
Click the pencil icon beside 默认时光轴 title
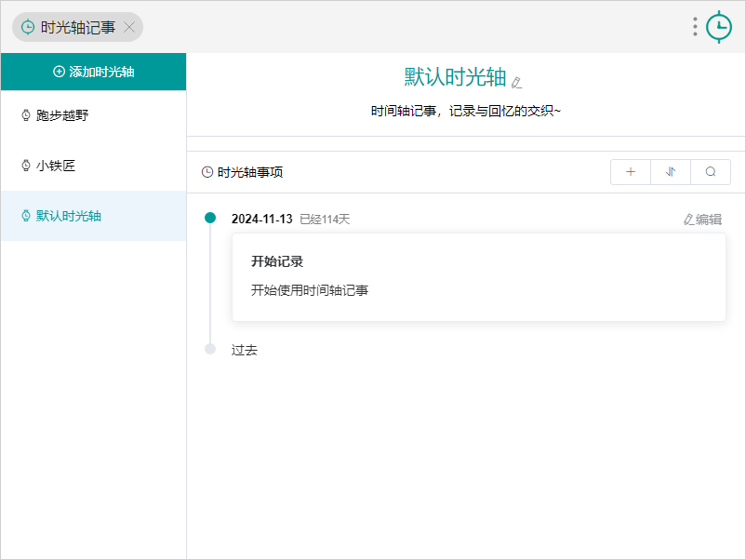point(516,82)
